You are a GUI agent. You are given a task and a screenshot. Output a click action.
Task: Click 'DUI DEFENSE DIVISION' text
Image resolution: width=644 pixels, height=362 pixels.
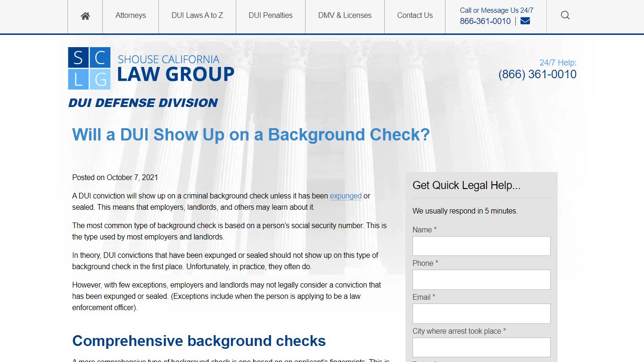(143, 103)
